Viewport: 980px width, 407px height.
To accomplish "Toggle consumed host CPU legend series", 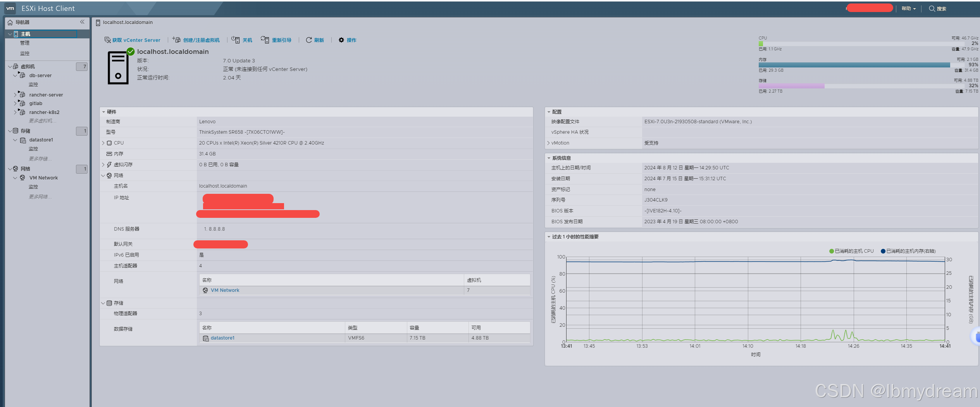I will click(x=851, y=251).
